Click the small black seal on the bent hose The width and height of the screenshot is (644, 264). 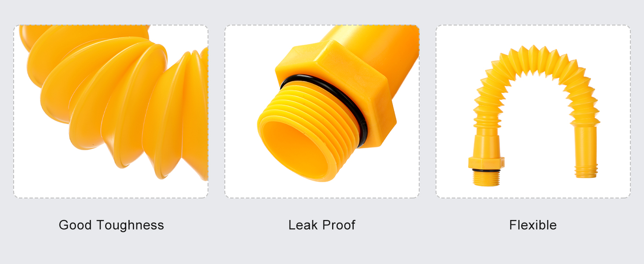point(486,170)
